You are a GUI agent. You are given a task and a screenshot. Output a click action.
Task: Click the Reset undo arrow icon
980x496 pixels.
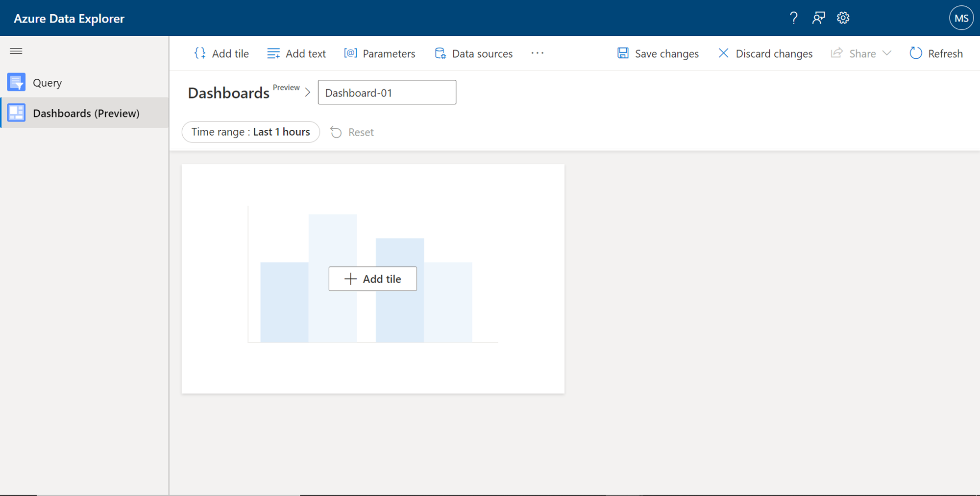[336, 132]
